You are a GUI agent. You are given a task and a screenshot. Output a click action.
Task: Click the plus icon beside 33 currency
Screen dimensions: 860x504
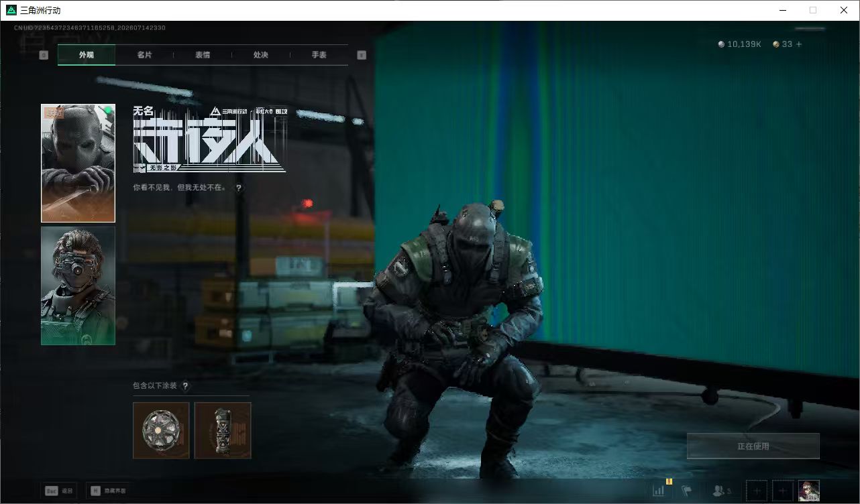798,44
